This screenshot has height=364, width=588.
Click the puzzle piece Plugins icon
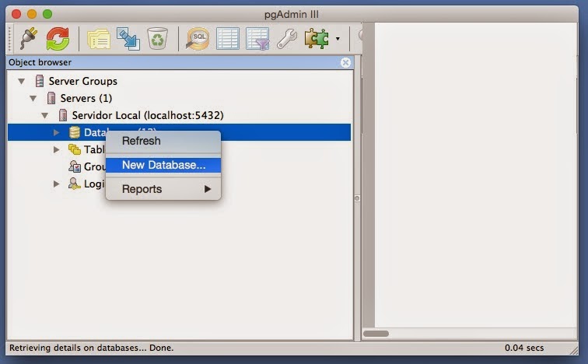pos(317,39)
